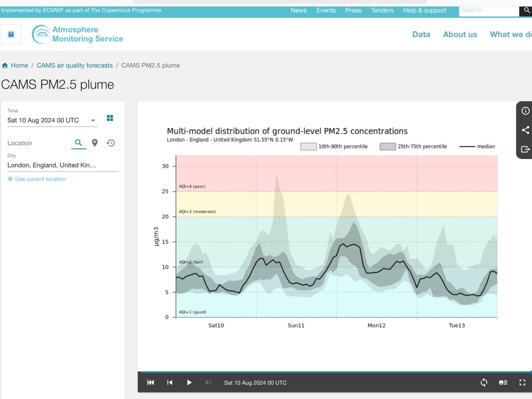Screen dimensions: 532x399
Task: Click the City input field London
Action: [x=63, y=165]
